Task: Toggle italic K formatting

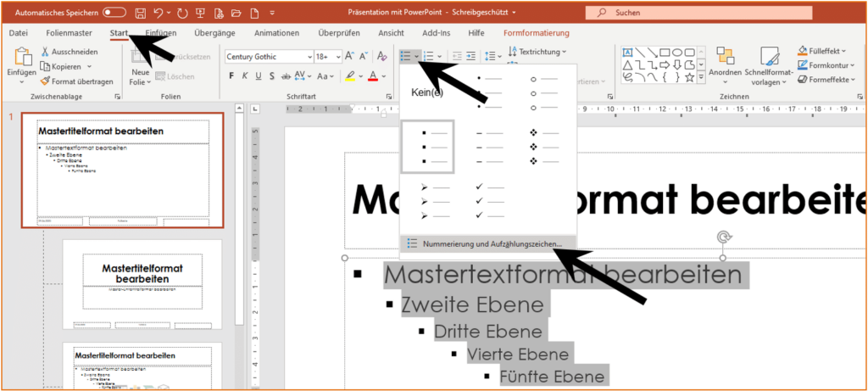Action: coord(245,75)
